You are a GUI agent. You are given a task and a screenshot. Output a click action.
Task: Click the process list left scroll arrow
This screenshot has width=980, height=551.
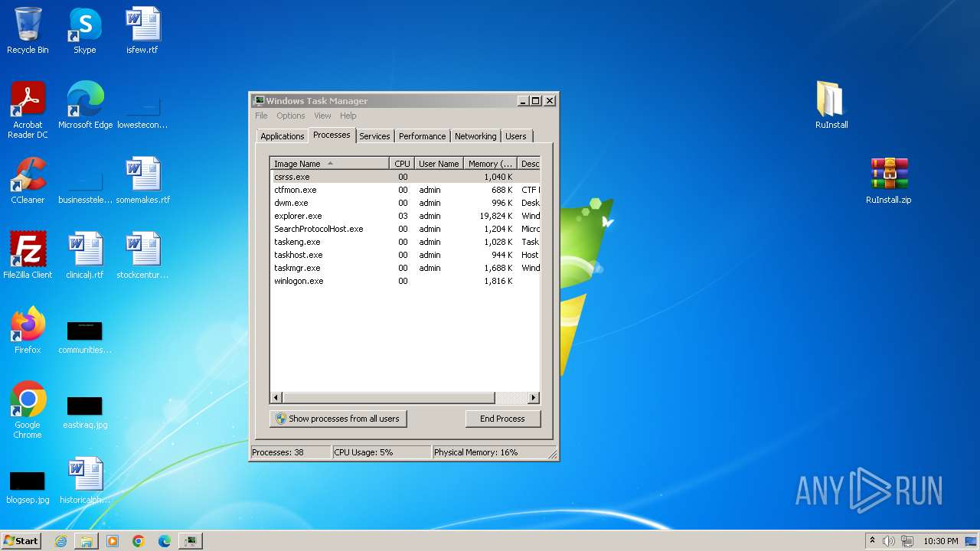(x=276, y=398)
